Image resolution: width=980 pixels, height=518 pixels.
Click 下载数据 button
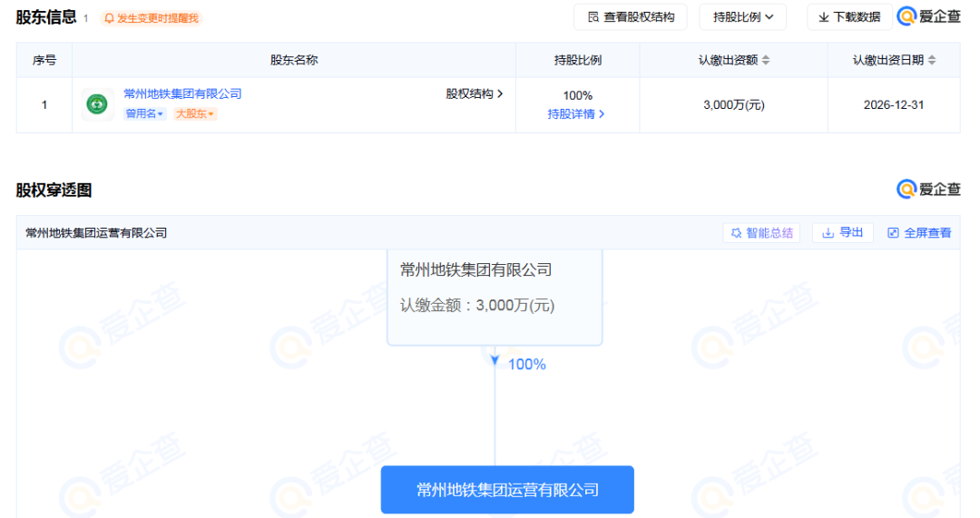click(x=849, y=17)
